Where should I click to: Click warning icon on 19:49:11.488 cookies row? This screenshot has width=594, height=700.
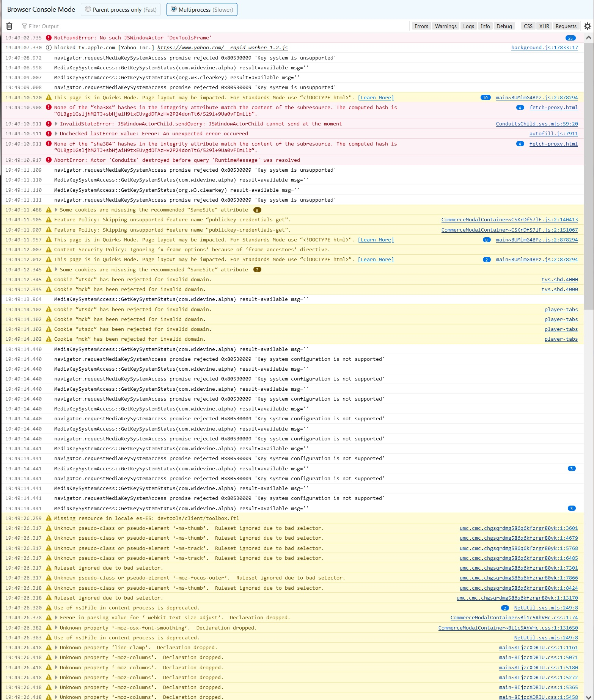49,210
